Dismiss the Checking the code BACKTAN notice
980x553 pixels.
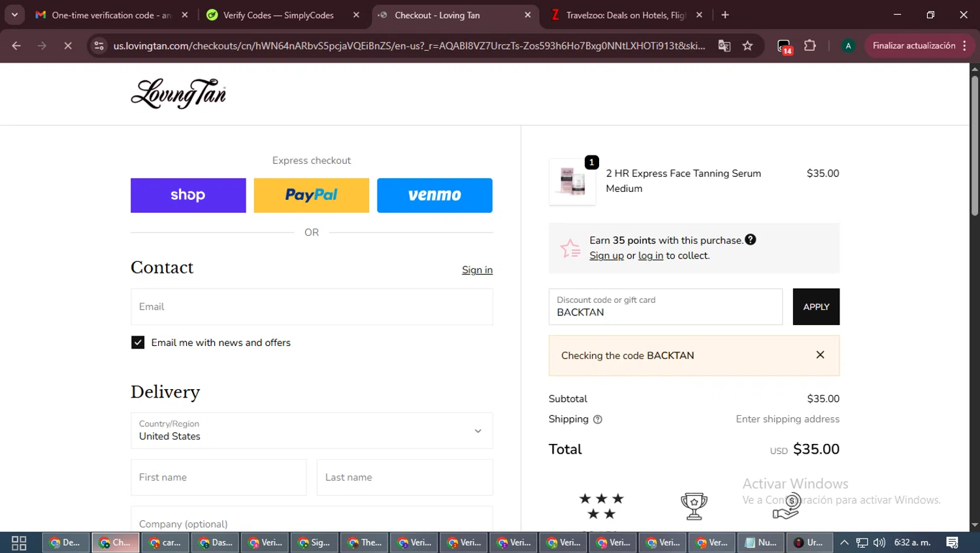820,355
